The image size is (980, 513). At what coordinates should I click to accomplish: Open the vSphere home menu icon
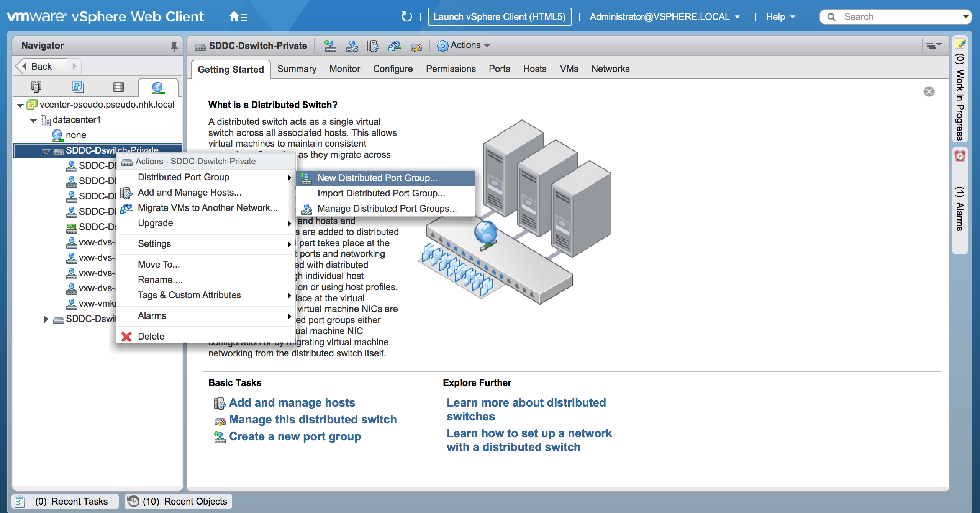(x=238, y=17)
